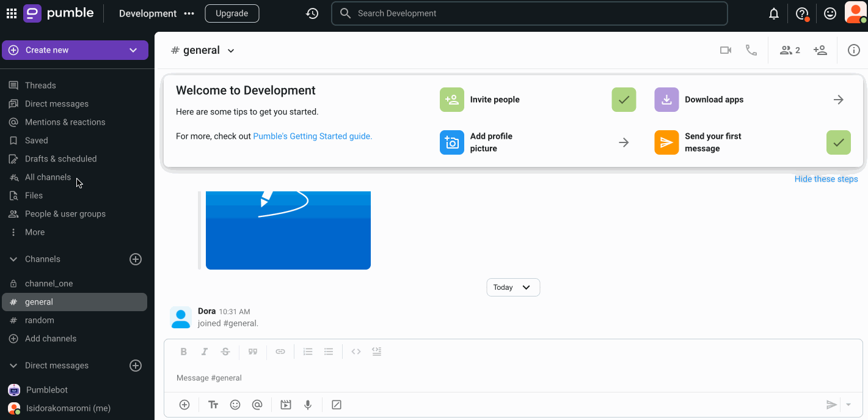Viewport: 868px width, 420px height.
Task: Click the Pumble logo
Action: coord(59,13)
